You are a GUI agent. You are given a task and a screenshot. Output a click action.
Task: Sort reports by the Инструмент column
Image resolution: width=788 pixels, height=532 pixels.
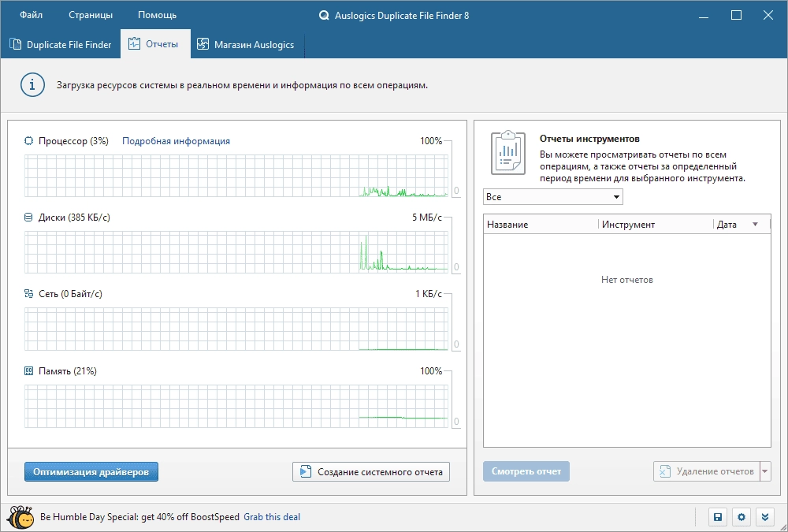click(x=656, y=225)
